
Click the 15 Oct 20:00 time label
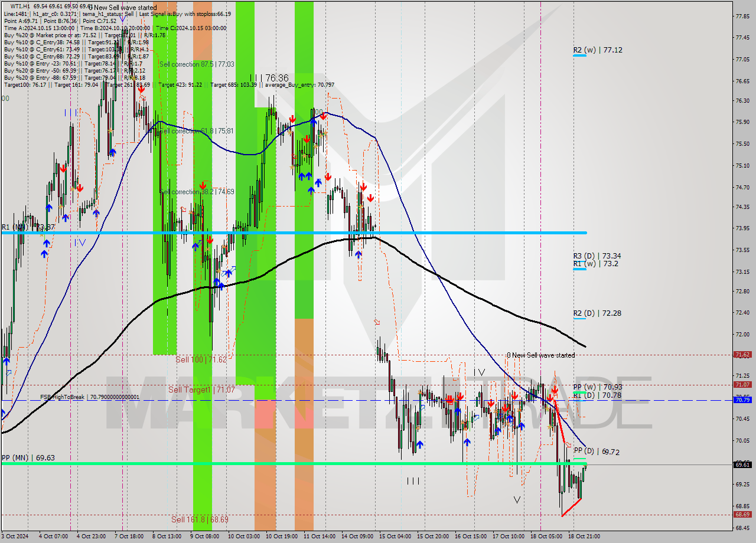[x=432, y=537]
